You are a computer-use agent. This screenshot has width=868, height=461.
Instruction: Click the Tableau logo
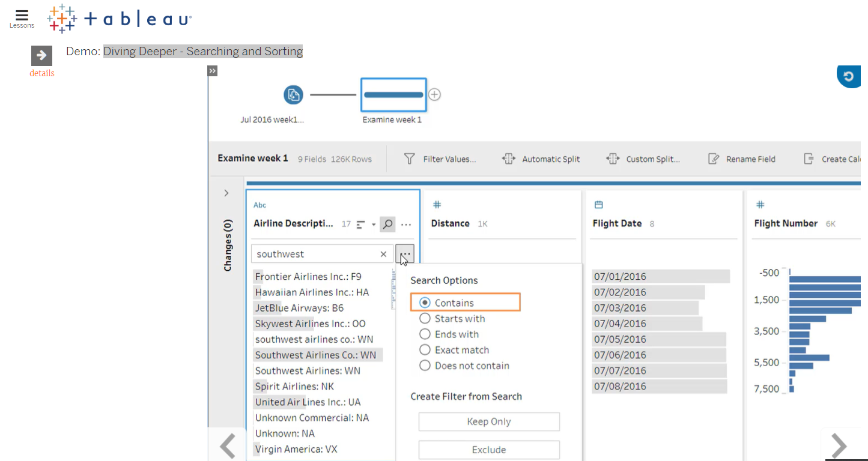[120, 19]
